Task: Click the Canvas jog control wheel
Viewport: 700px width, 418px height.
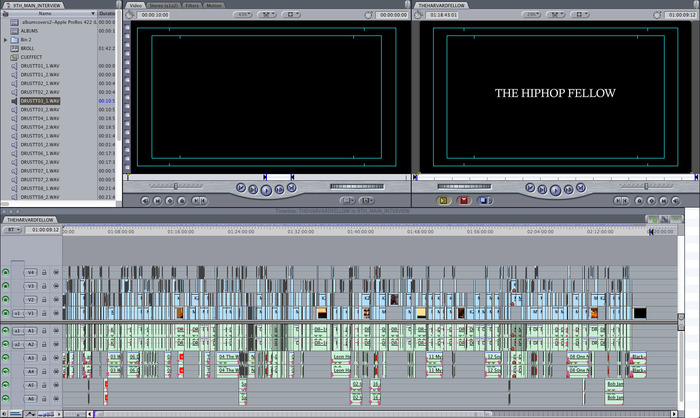Action: coord(464,186)
